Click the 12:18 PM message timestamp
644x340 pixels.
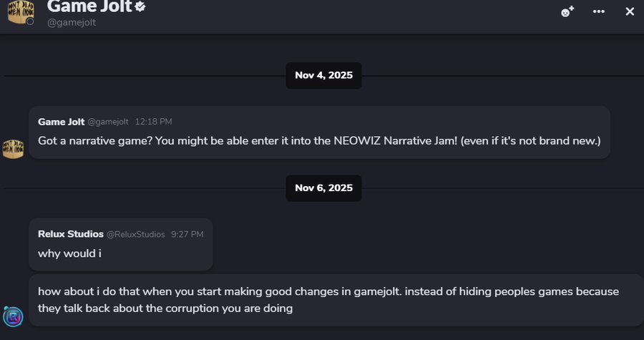[153, 122]
